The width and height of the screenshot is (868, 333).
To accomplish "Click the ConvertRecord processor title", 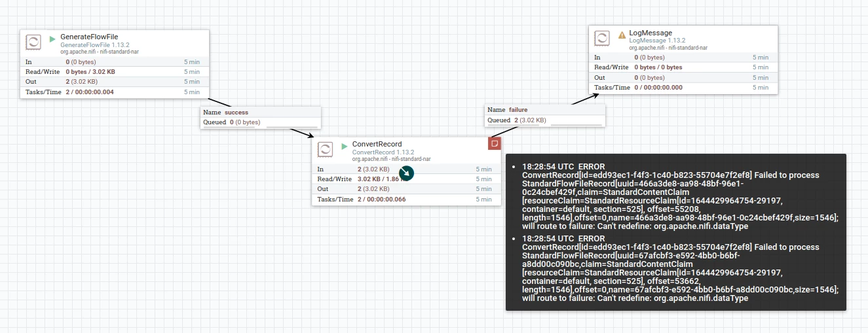I will (377, 144).
